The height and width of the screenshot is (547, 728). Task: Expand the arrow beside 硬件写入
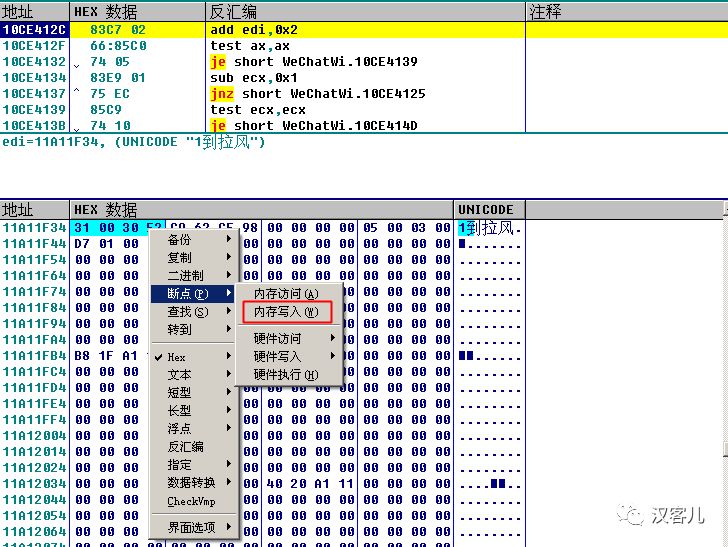pyautogui.click(x=332, y=356)
